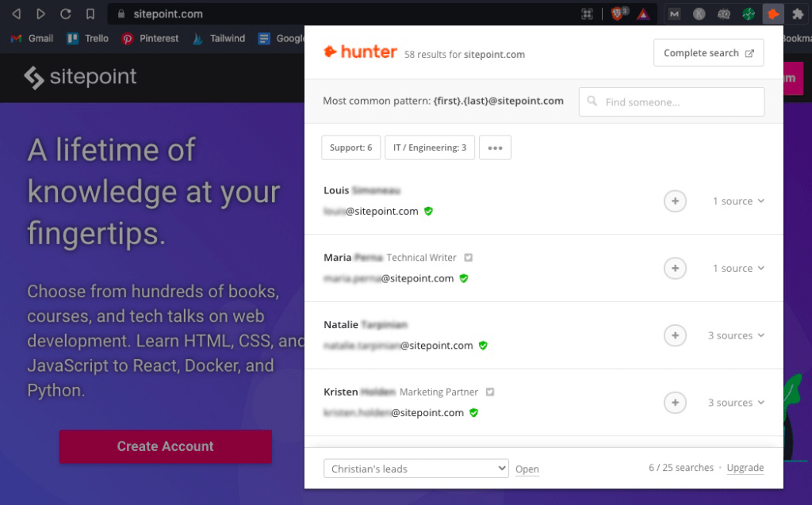812x505 pixels.
Task: Click the Complete search button
Action: [x=708, y=53]
